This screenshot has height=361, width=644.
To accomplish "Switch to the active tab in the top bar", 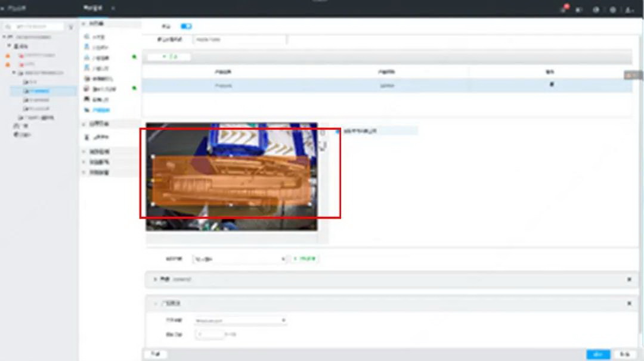I will [95, 8].
